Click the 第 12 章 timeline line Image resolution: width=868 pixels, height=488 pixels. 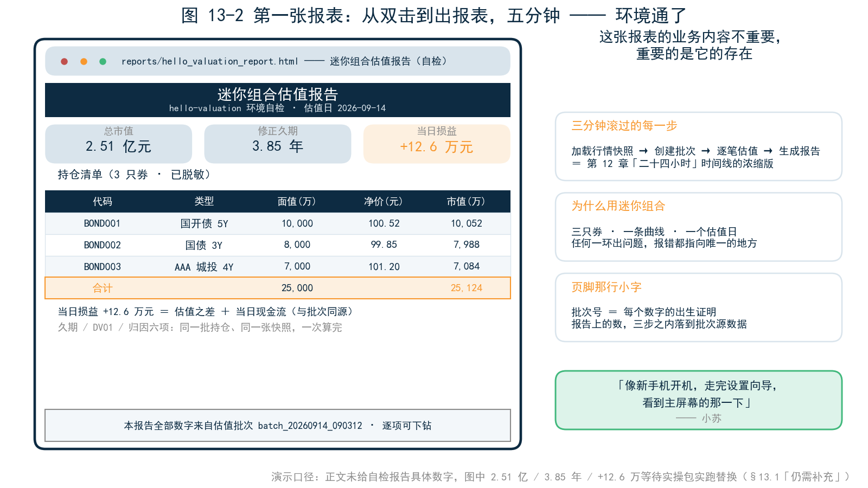click(x=673, y=163)
